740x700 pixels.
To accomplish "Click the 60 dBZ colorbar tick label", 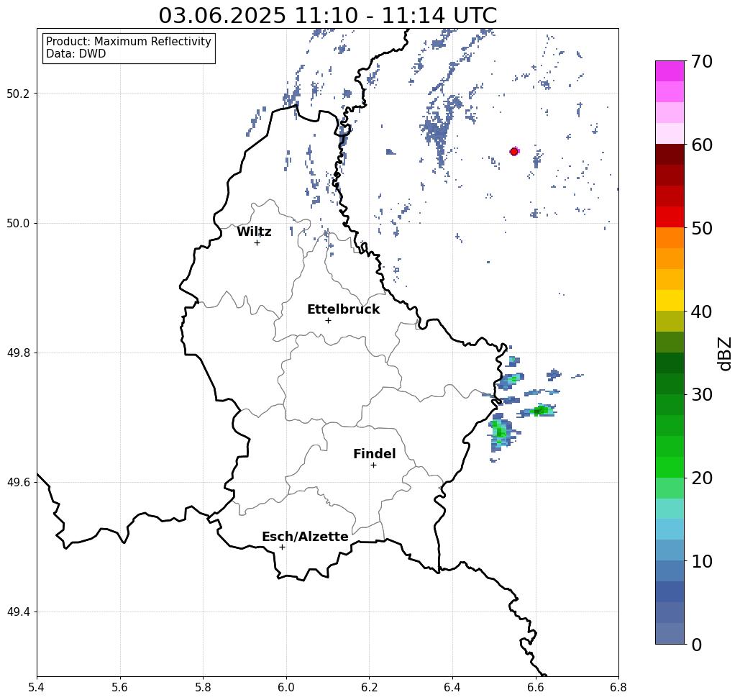I will [x=701, y=145].
